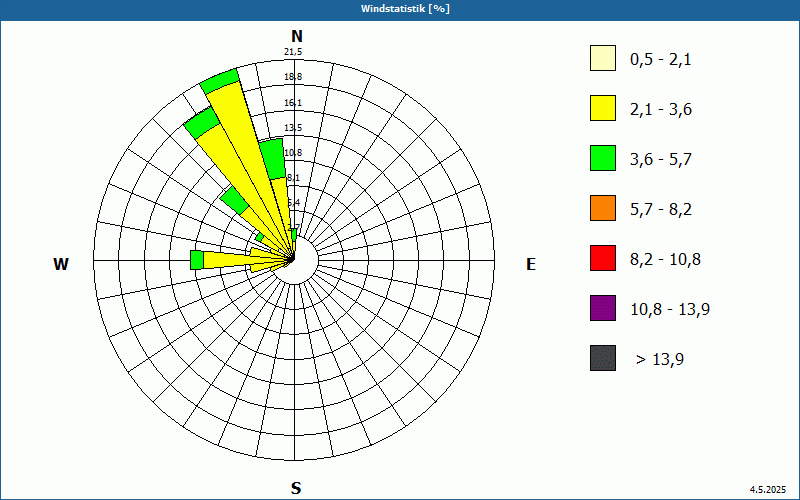Screen dimensions: 800x500
Task: Click the green segment of the west bar
Action: (197, 260)
